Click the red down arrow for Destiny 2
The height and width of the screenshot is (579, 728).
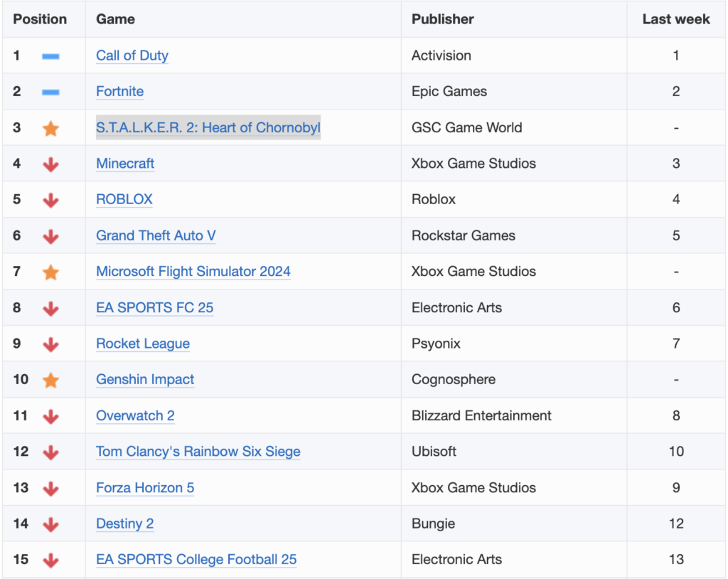tap(50, 525)
